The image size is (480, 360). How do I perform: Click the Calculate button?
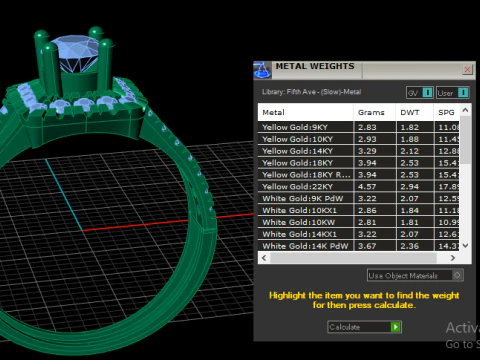364,327
